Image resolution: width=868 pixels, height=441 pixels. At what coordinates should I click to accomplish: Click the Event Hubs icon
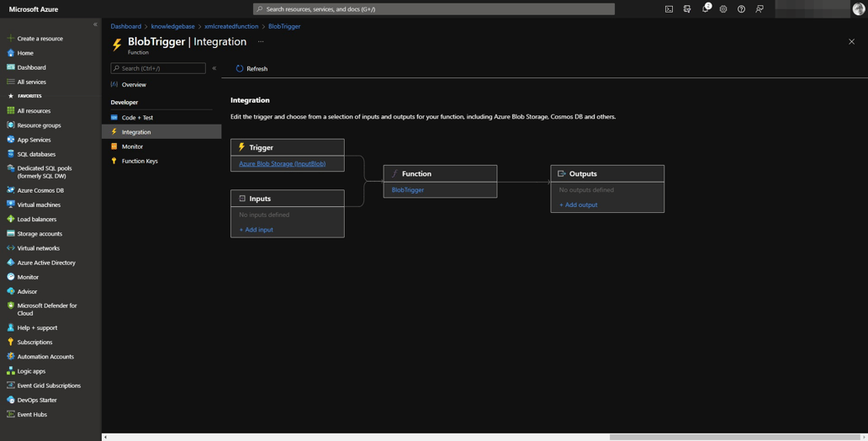tap(11, 414)
